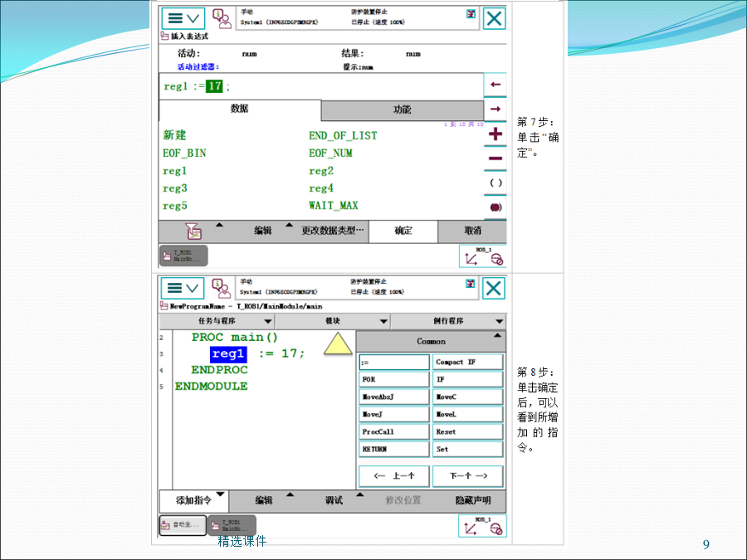Open the filter icon beside 编辑 in Insert Expression

click(x=193, y=231)
